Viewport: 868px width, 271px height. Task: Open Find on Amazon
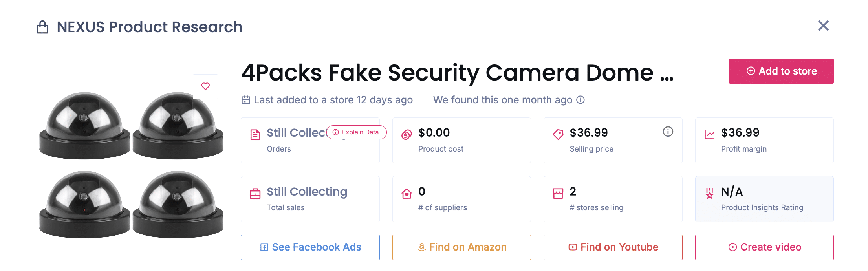(x=461, y=247)
